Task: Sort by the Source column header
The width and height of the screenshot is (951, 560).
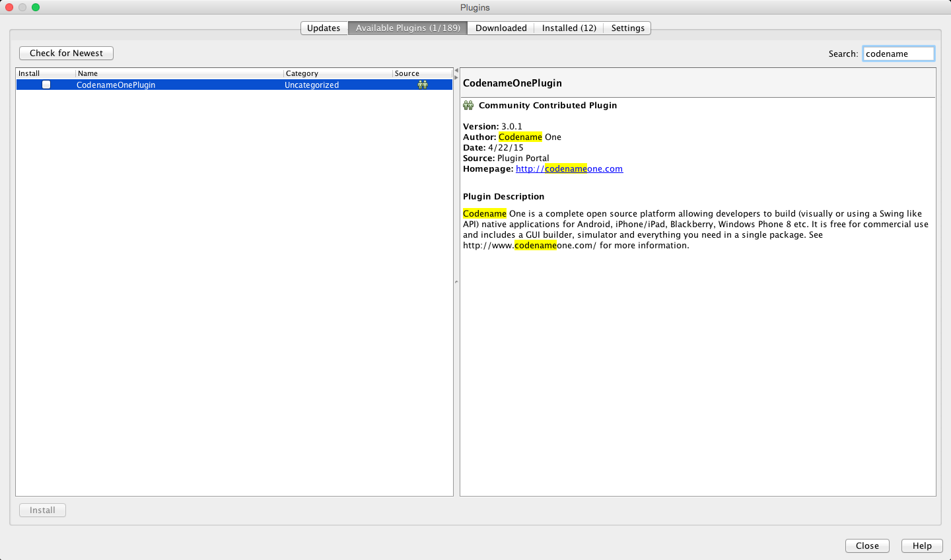Action: (x=421, y=73)
